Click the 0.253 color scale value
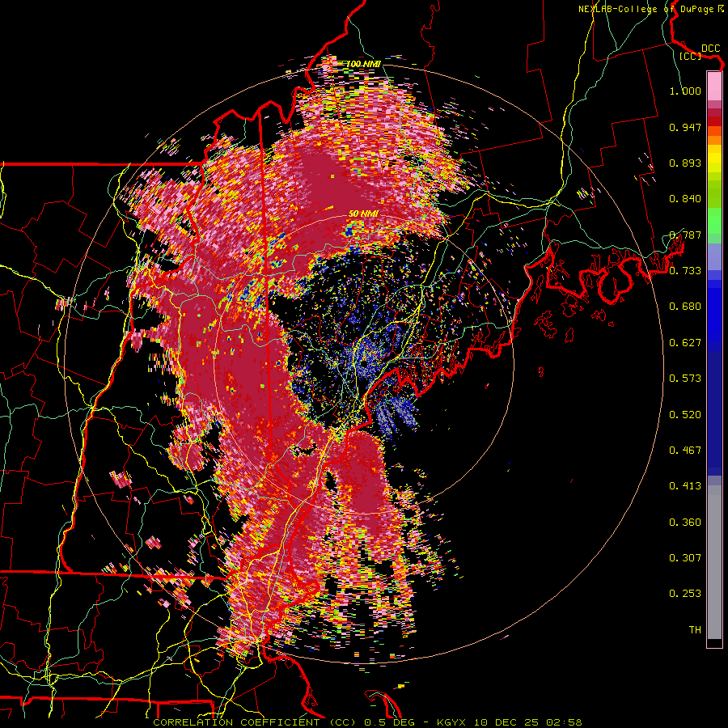 coord(685,594)
